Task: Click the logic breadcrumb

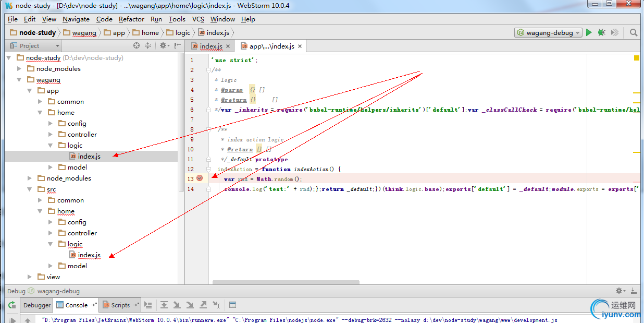Action: click(178, 32)
